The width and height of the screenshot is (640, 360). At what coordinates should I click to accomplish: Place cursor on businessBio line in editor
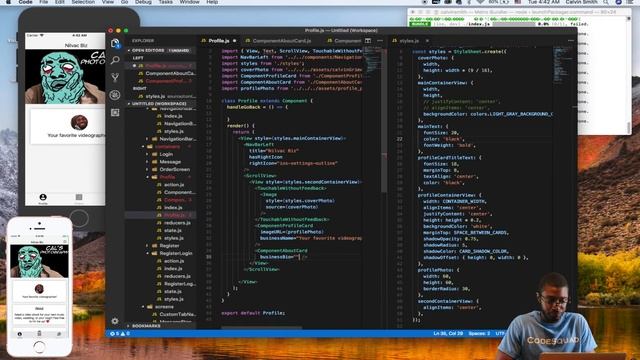[283, 257]
